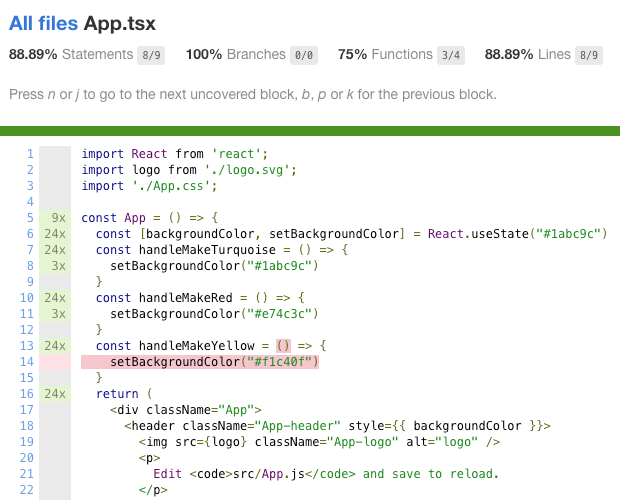Click the 24x hit count on line 16
The width and height of the screenshot is (620, 500).
(55, 394)
